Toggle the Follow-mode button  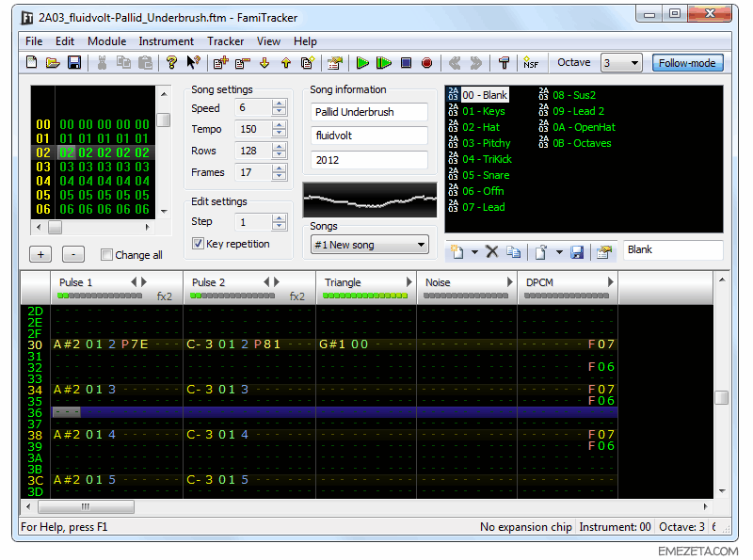[x=687, y=63]
